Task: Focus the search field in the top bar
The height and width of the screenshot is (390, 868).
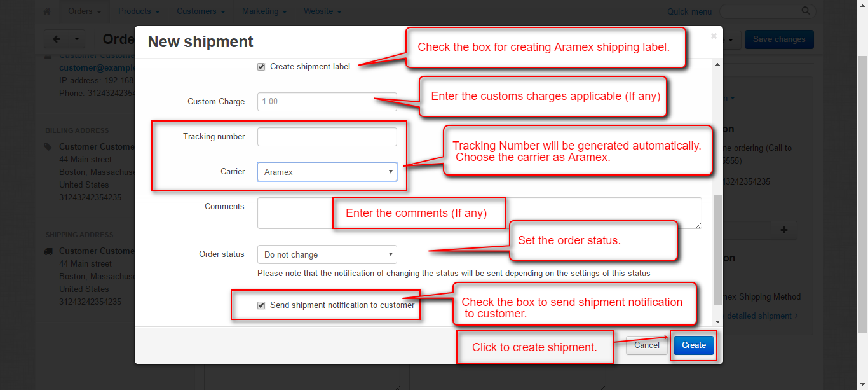Action: 768,11
